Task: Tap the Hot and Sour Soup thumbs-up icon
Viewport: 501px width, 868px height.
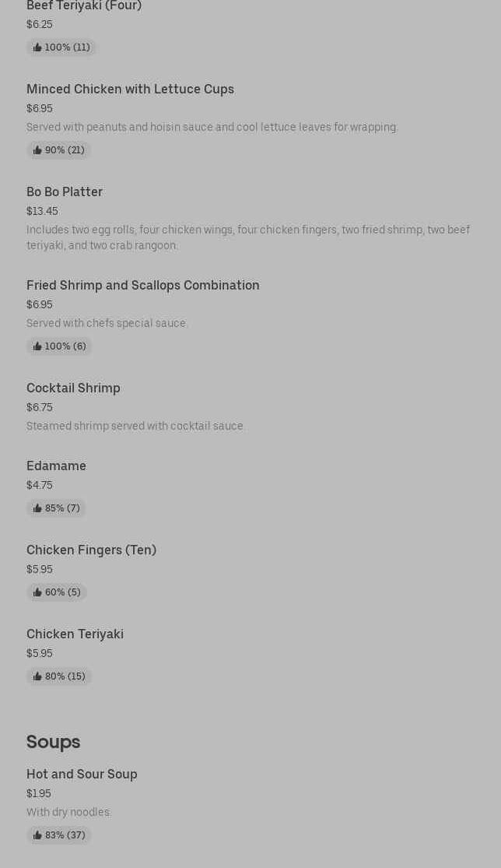Action: coord(37,835)
